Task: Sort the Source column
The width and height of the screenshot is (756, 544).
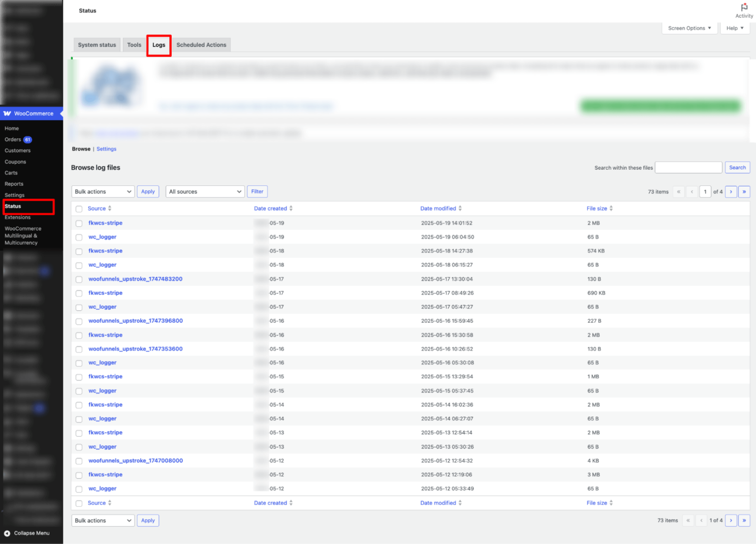Action: [x=97, y=208]
